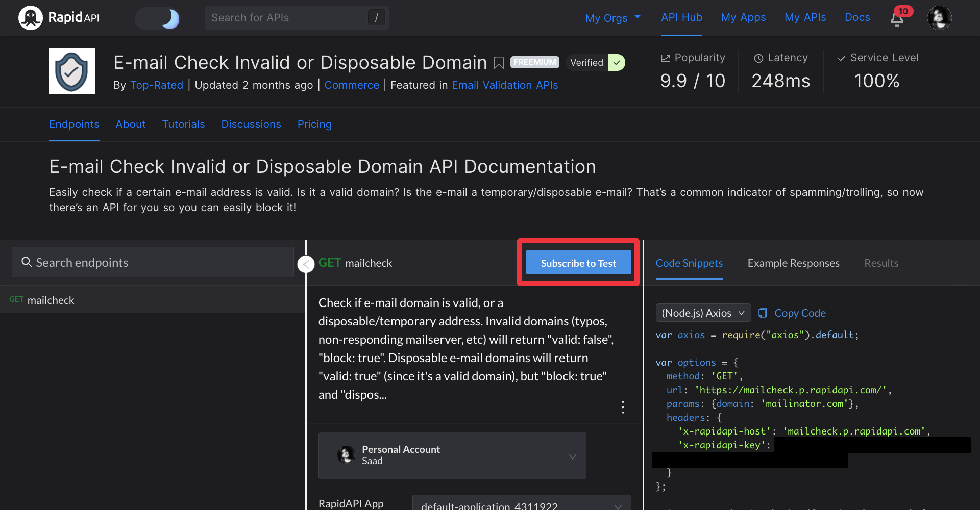Open the notifications bell
980x510 pixels.
click(x=897, y=19)
